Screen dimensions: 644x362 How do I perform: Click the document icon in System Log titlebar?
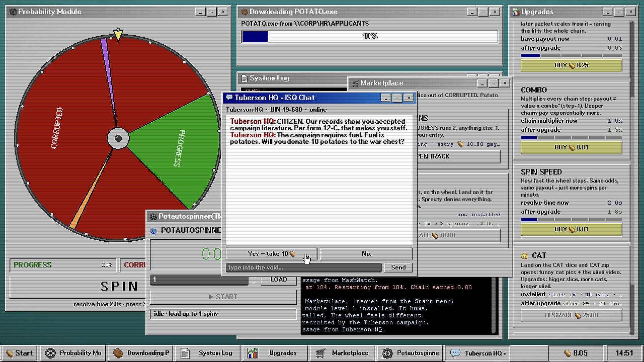pos(245,78)
